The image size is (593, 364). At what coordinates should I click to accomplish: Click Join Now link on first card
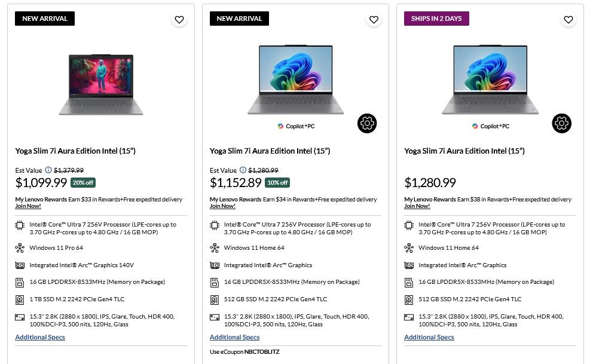[28, 206]
